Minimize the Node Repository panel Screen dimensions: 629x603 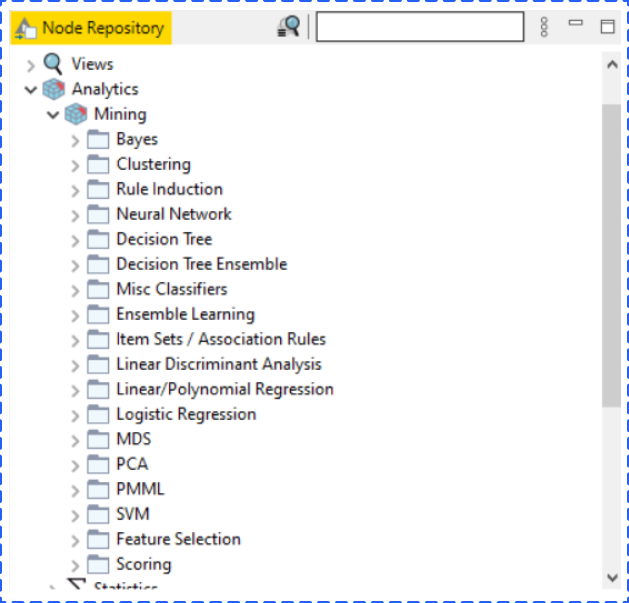[x=576, y=23]
